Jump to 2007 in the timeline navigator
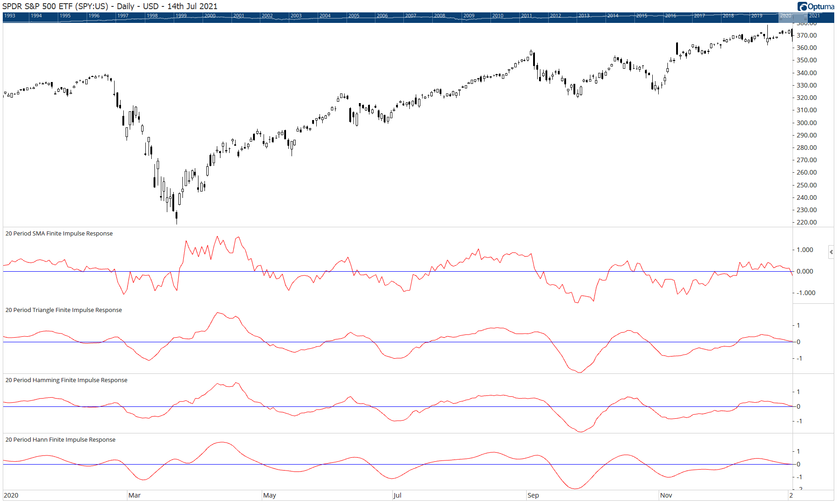837x504 pixels. (411, 16)
